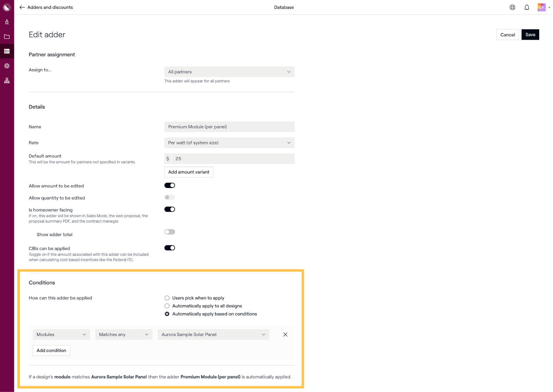Open the organization hierarchy icon
The height and width of the screenshot is (392, 553).
pos(7,81)
